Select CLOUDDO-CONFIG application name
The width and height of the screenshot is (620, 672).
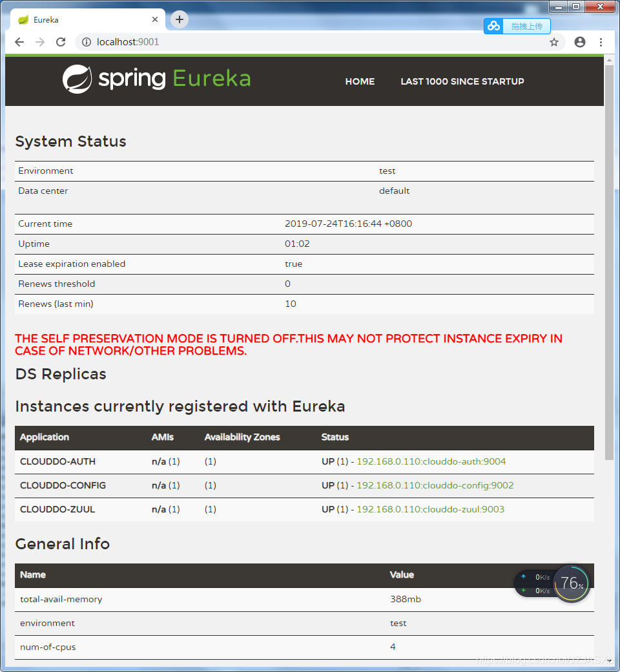[x=63, y=485]
